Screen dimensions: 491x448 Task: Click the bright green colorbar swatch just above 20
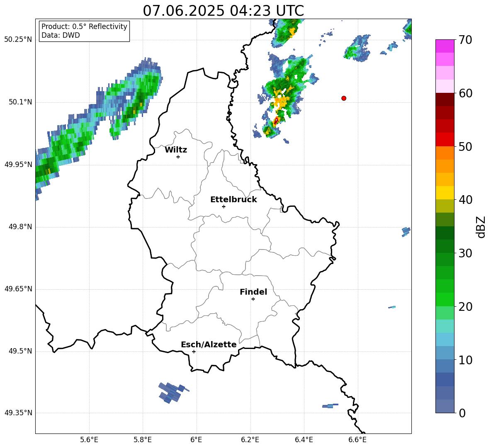tap(445, 299)
